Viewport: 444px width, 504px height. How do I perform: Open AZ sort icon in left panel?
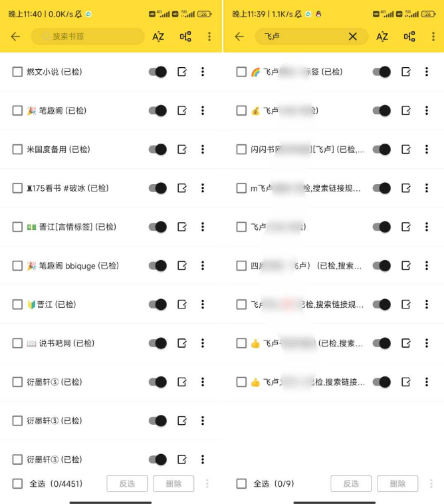coord(158,37)
